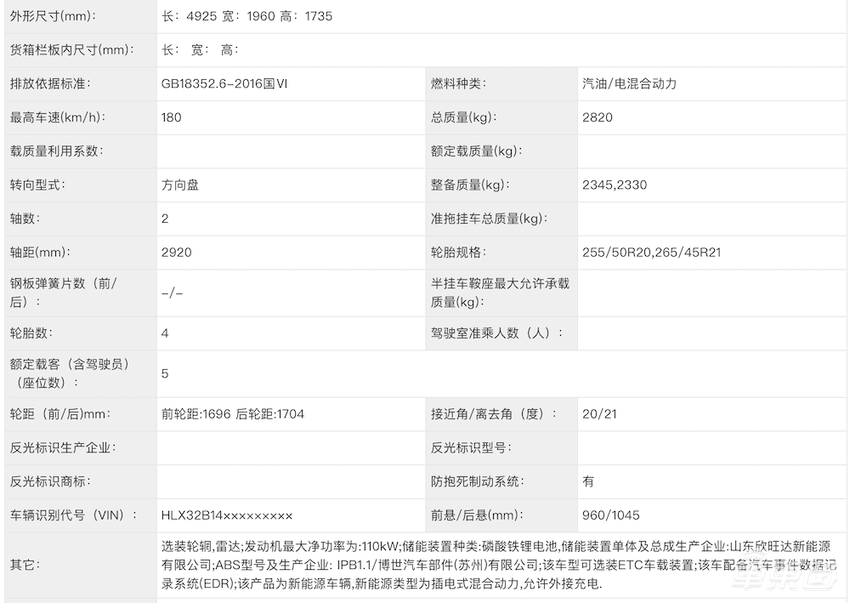
Task: Click the overhang value 960/1045
Action: 602,515
